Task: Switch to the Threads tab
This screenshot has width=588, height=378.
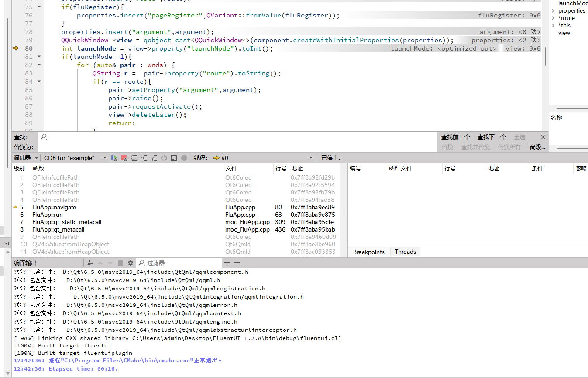Action: pos(405,252)
